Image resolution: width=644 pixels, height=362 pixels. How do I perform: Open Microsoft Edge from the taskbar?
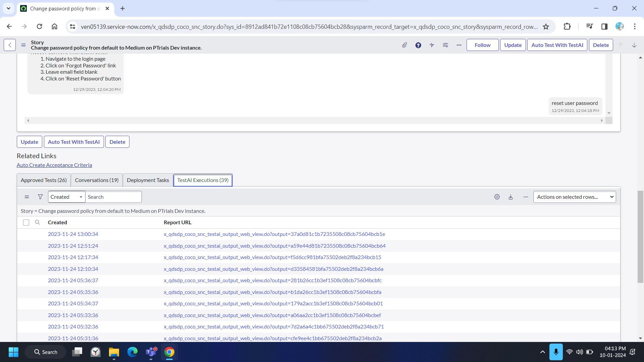click(132, 352)
